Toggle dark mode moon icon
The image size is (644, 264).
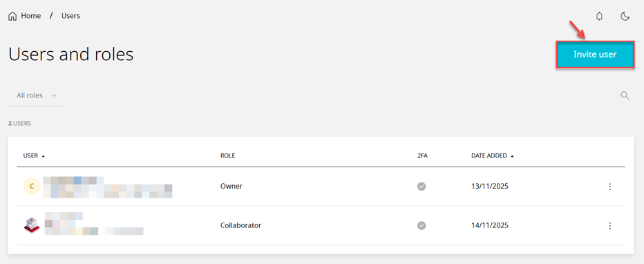[x=625, y=17]
